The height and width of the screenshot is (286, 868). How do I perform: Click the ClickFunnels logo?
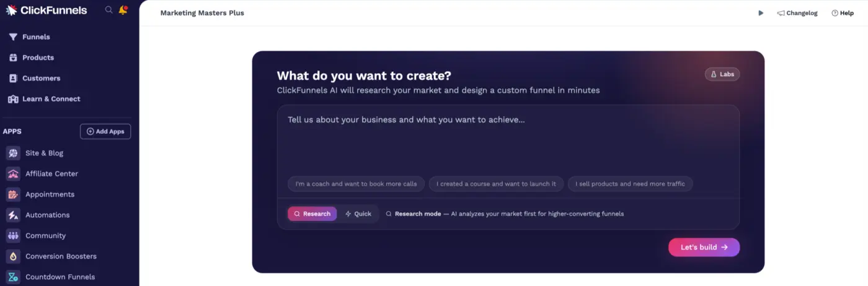tap(46, 10)
